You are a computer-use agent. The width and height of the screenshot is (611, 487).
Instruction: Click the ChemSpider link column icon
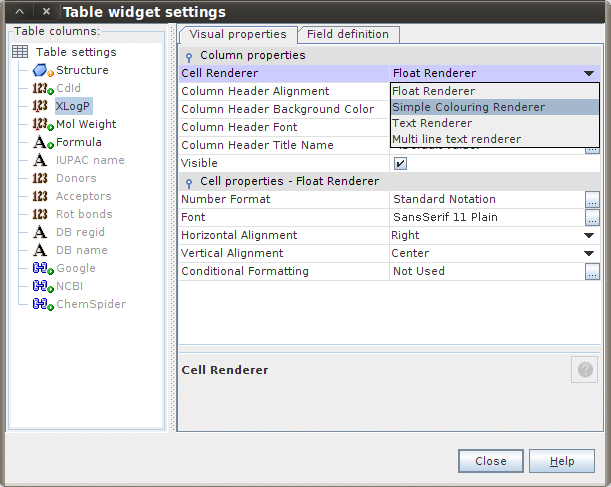[x=42, y=305]
